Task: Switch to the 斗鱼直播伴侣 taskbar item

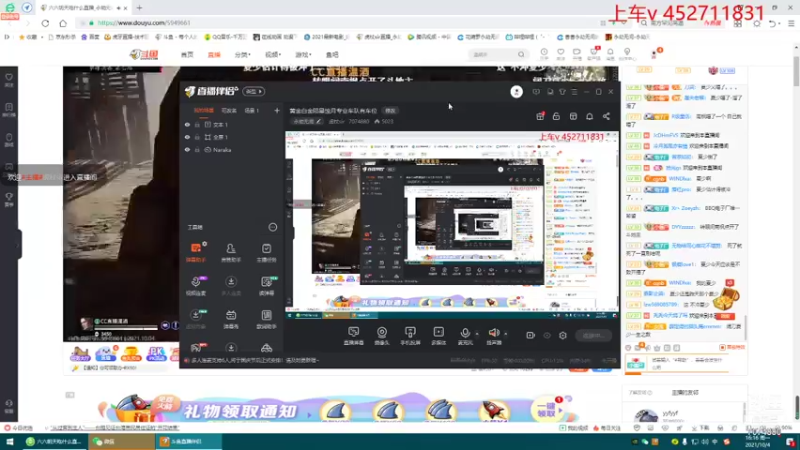Action: [x=189, y=441]
